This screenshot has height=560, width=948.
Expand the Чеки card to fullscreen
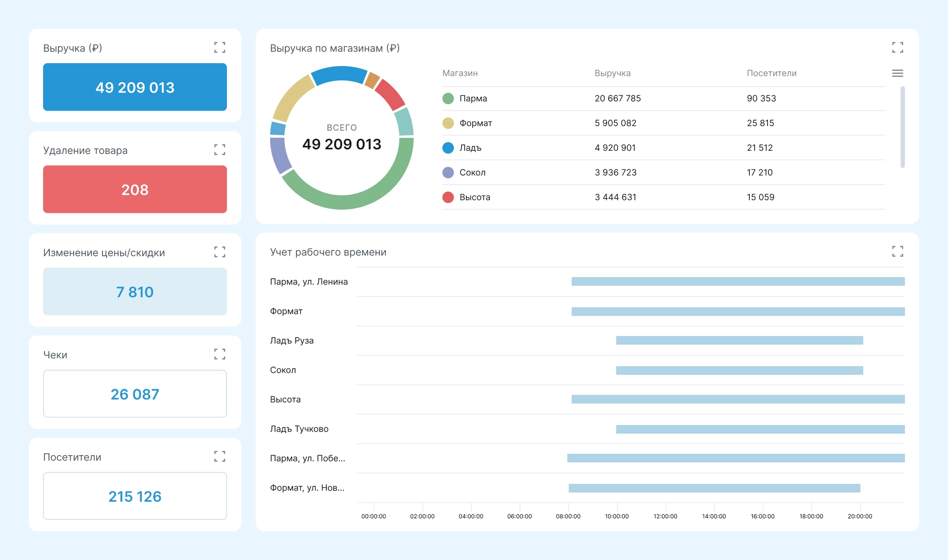pos(220,354)
